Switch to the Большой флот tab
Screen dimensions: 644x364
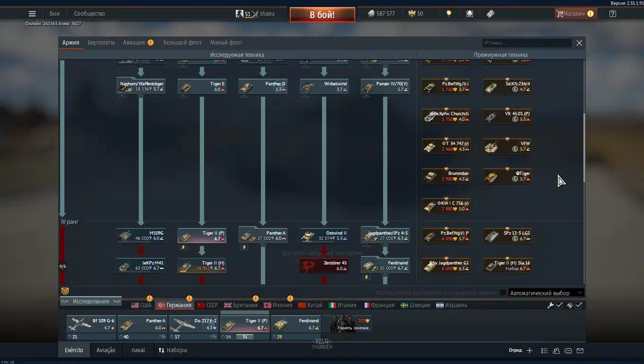point(182,43)
